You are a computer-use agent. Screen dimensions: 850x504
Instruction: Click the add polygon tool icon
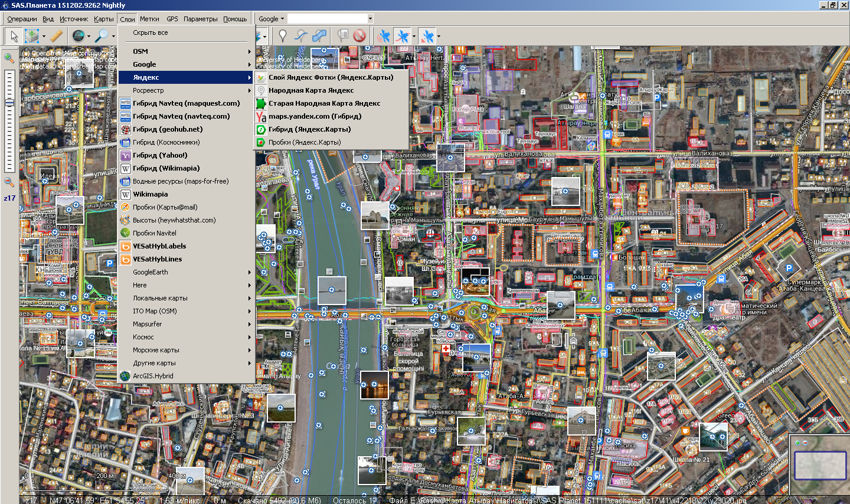pos(319,36)
